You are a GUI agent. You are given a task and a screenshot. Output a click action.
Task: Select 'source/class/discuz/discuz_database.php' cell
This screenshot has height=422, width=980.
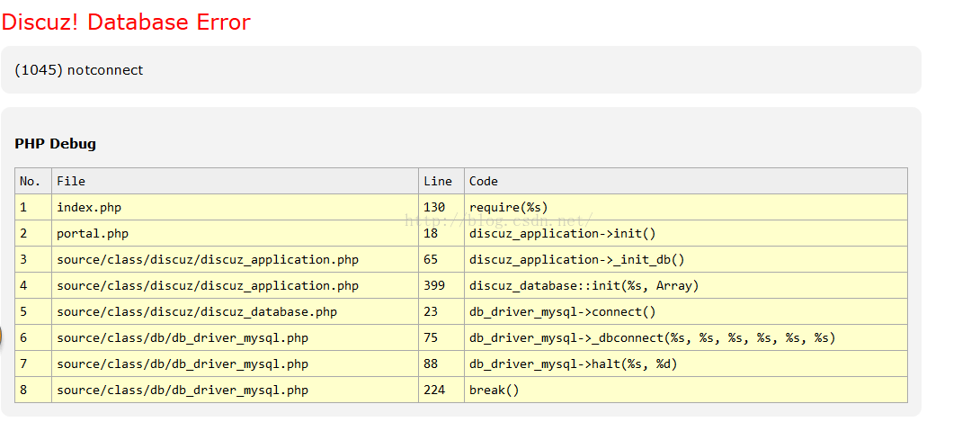235,312
